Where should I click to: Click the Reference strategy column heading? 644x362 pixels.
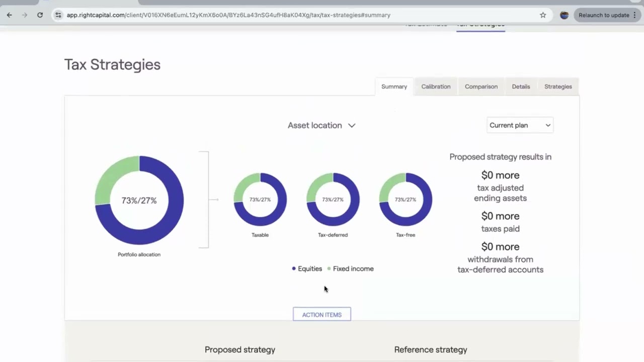pyautogui.click(x=431, y=349)
